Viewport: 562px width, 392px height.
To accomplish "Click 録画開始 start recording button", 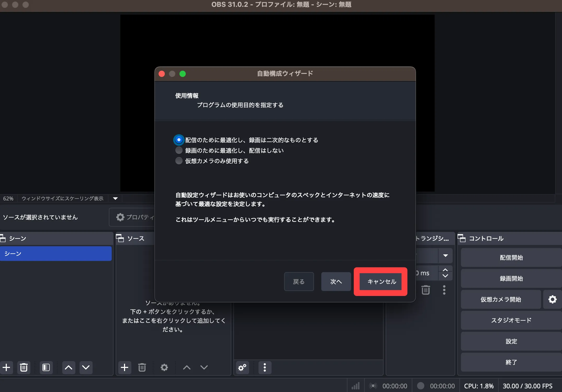I will [x=511, y=279].
